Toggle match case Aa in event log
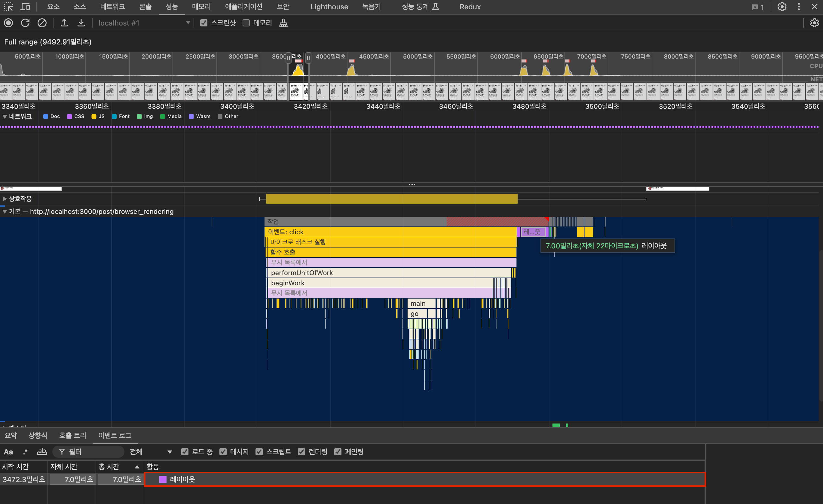The width and height of the screenshot is (823, 504). pyautogui.click(x=8, y=452)
